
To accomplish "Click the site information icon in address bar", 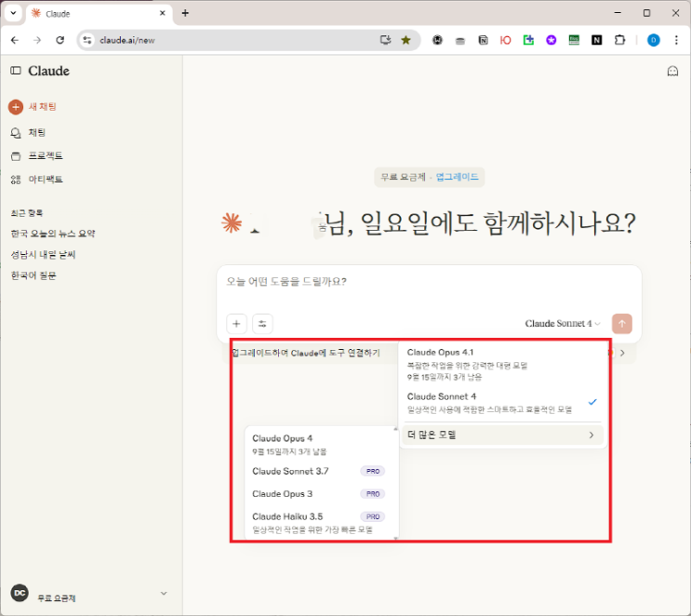I will (x=87, y=40).
